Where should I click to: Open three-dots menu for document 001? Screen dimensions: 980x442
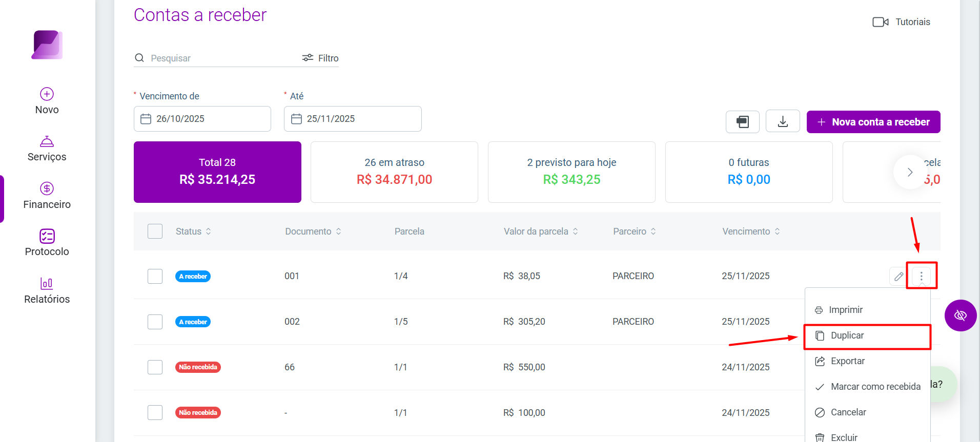pyautogui.click(x=921, y=277)
